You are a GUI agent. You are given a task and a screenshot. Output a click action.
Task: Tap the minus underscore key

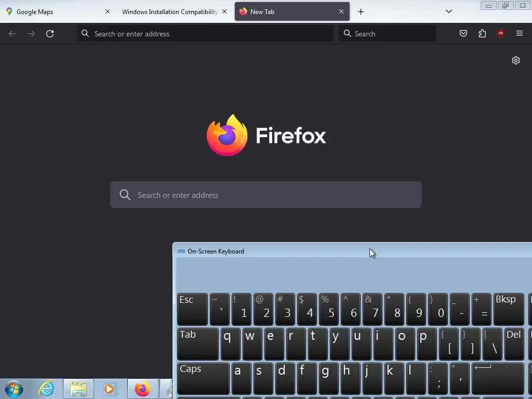[x=460, y=310]
